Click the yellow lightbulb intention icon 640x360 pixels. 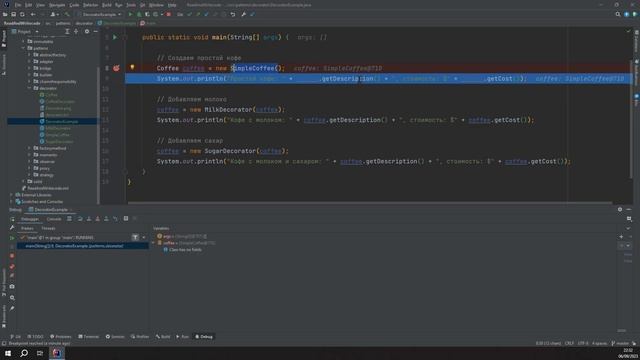[132, 67]
